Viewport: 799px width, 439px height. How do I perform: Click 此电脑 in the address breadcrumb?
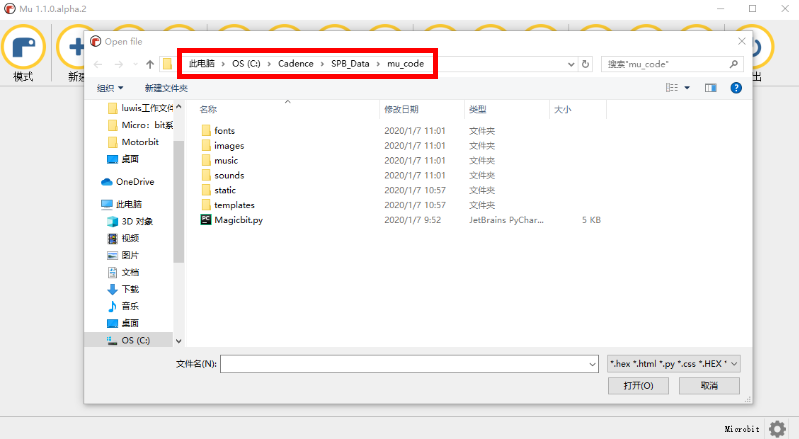(202, 64)
